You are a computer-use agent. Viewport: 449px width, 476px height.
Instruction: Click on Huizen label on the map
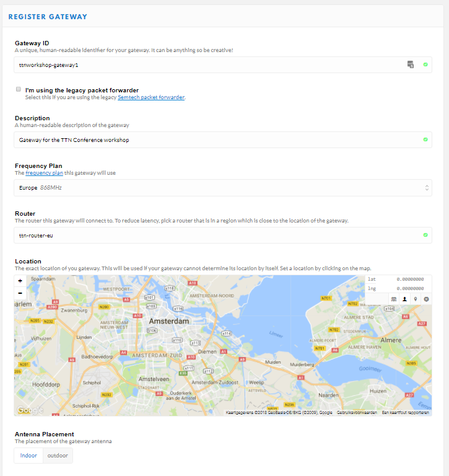click(378, 391)
